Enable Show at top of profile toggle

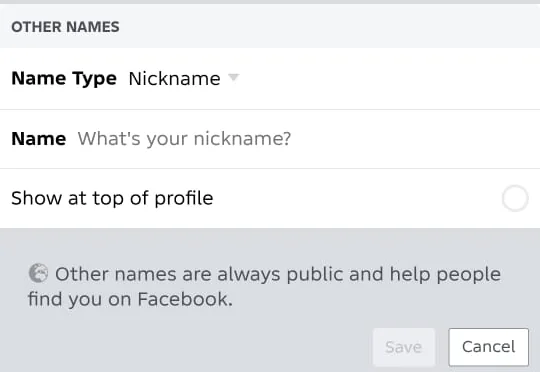[x=515, y=198]
